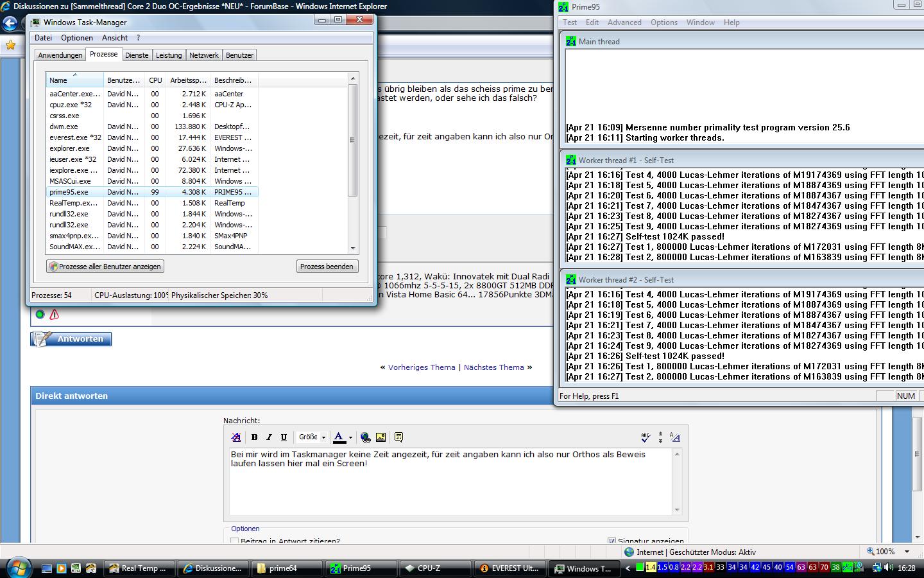Viewport: 924px width, 578px height.
Task: Click inside the Nachricht message text area
Action: coord(451,482)
